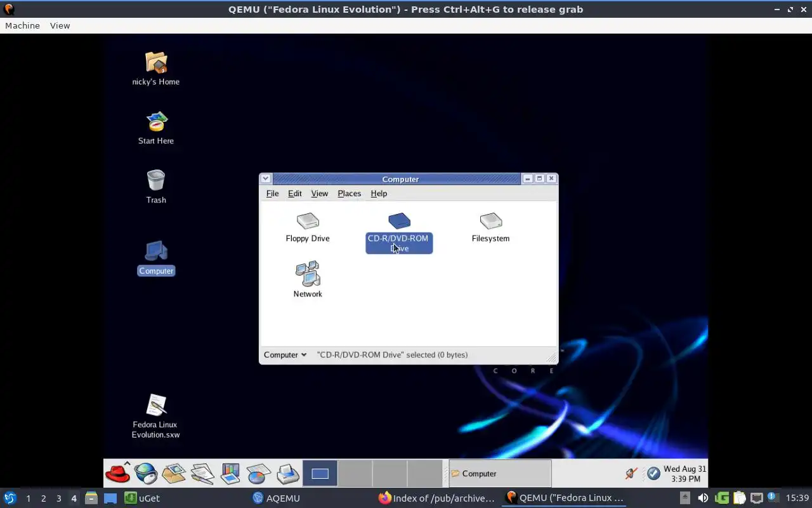Click QEMU Fedora Linux taskbar entry

[565, 498]
